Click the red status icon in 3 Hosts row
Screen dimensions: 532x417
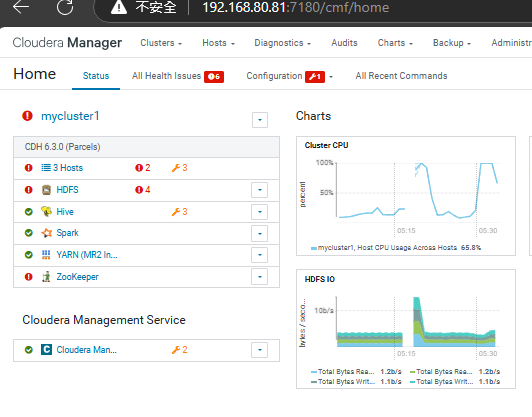point(28,168)
